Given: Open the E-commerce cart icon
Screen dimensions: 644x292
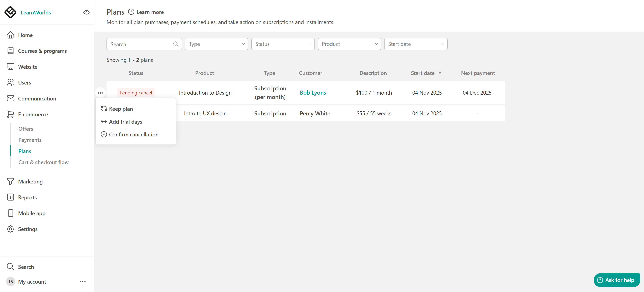Looking at the screenshot, I should (x=11, y=114).
